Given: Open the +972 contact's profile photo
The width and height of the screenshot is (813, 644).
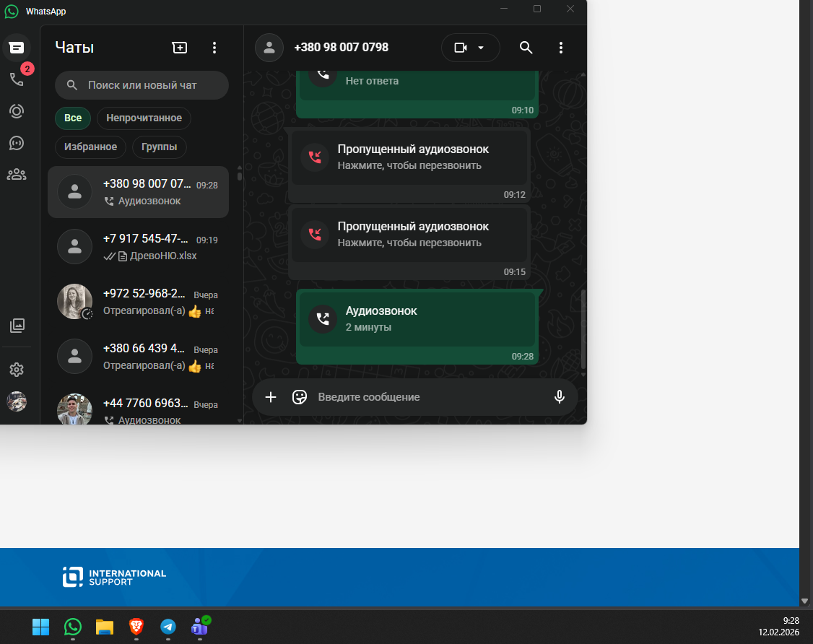Looking at the screenshot, I should (x=74, y=301).
